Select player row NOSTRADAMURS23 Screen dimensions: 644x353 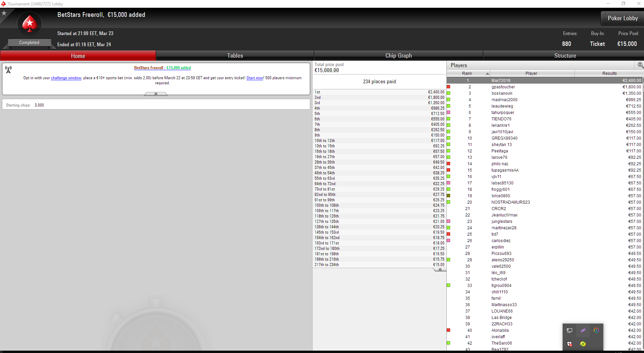tap(545, 202)
